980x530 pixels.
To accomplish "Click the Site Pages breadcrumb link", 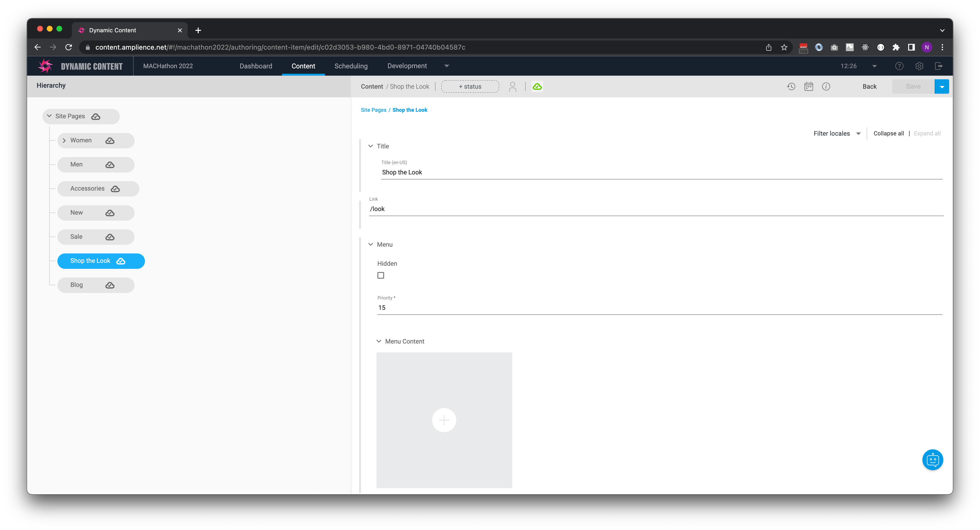I will (x=373, y=110).
